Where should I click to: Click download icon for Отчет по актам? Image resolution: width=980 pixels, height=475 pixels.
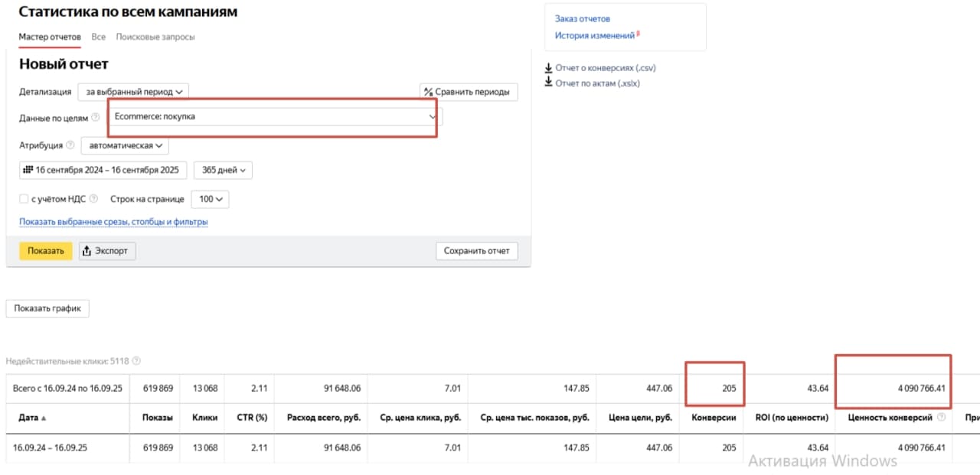click(x=548, y=83)
